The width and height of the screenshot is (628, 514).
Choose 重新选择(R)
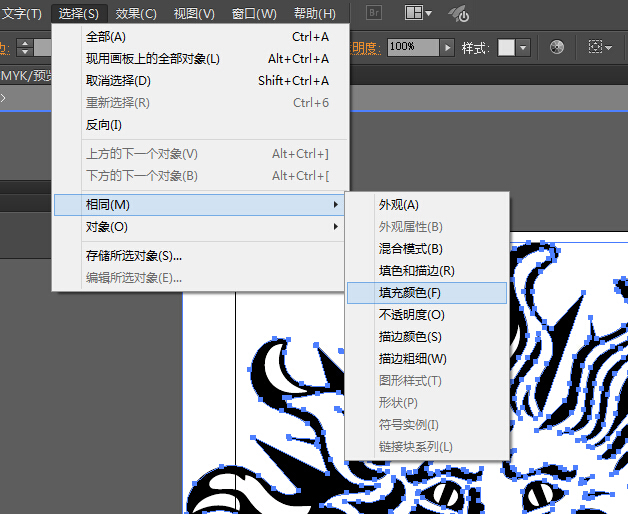(x=200, y=103)
